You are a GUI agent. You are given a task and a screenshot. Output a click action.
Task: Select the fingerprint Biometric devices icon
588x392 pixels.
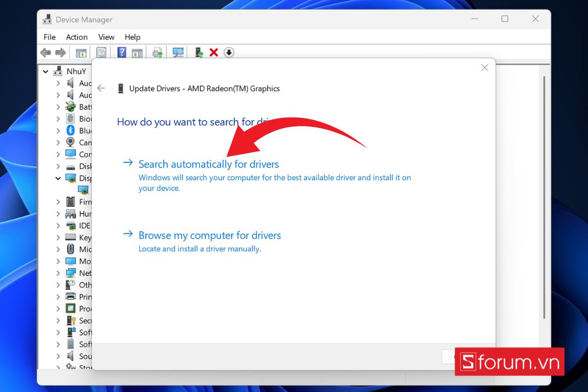point(71,119)
